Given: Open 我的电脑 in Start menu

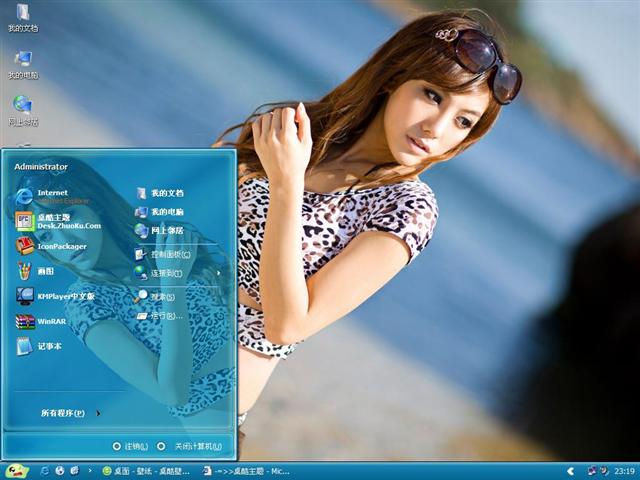Looking at the screenshot, I should (160, 212).
